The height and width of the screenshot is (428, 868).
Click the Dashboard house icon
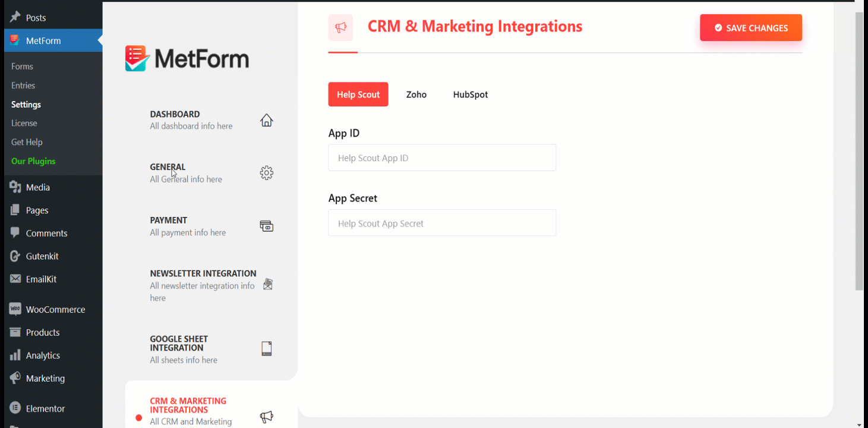267,120
